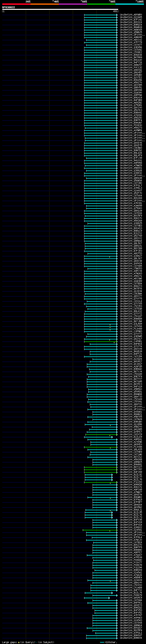
Task: Open hit UniRef100_C6THS6
Action: pos(131,326)
